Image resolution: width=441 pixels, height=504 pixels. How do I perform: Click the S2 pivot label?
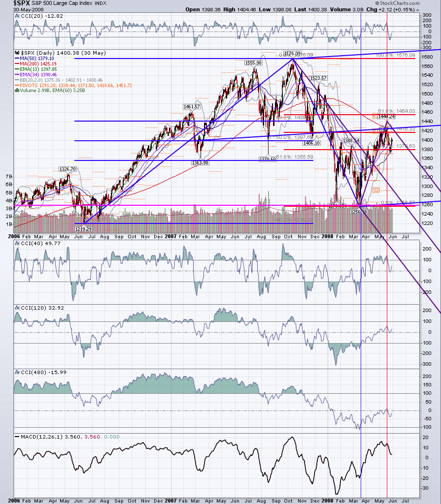tap(376, 190)
